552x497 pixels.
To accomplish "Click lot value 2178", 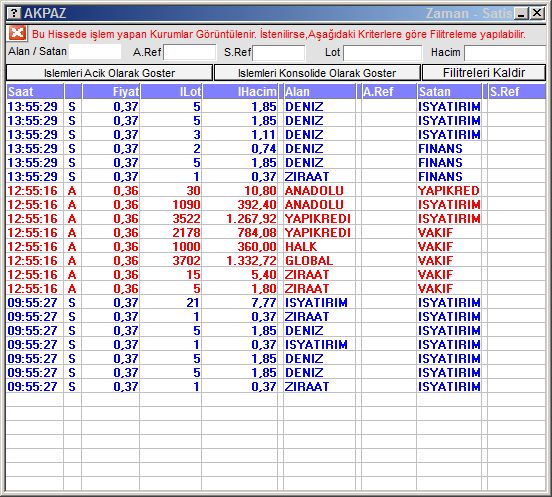I will 186,233.
